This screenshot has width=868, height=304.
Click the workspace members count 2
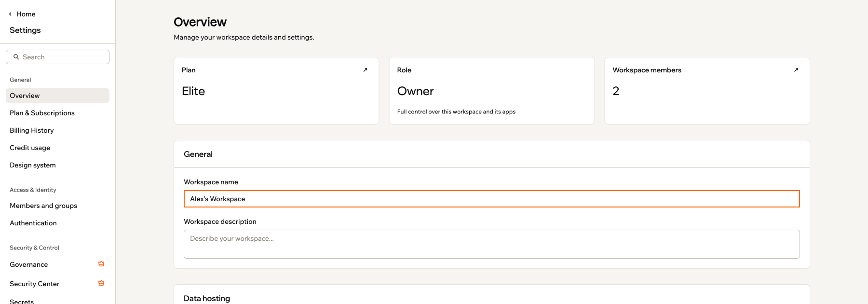pyautogui.click(x=616, y=91)
